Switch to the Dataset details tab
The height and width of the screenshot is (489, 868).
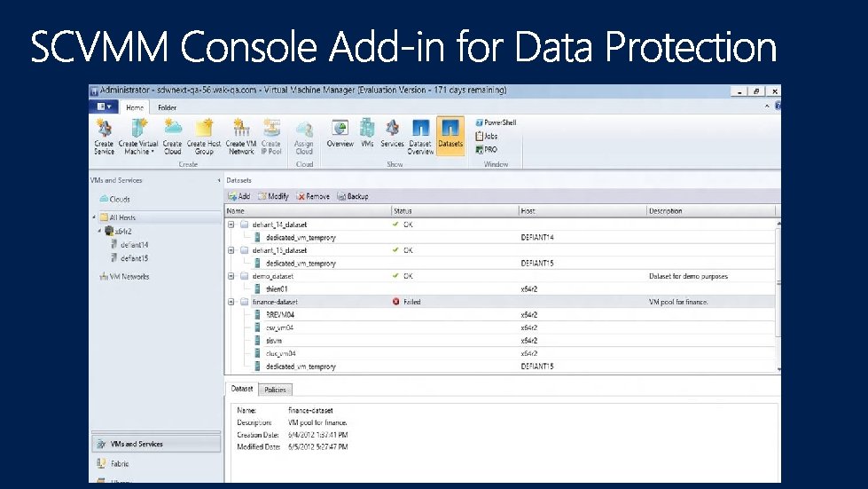pyautogui.click(x=242, y=389)
